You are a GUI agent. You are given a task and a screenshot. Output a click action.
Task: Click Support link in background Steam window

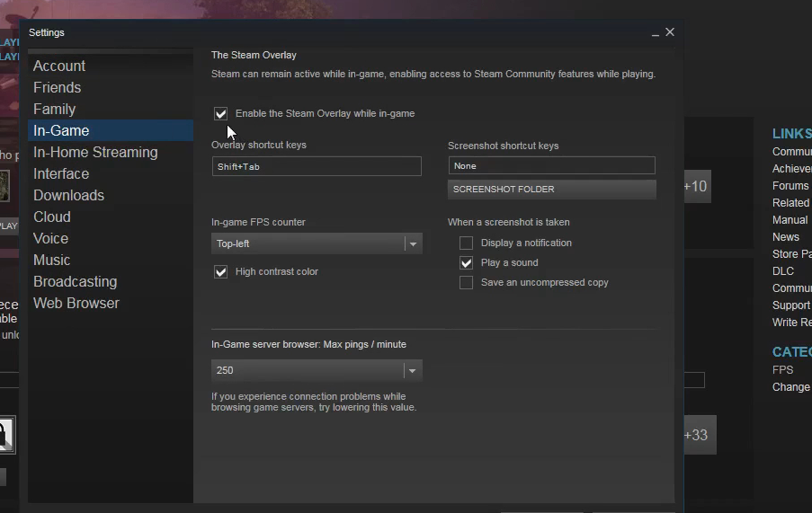pyautogui.click(x=791, y=305)
